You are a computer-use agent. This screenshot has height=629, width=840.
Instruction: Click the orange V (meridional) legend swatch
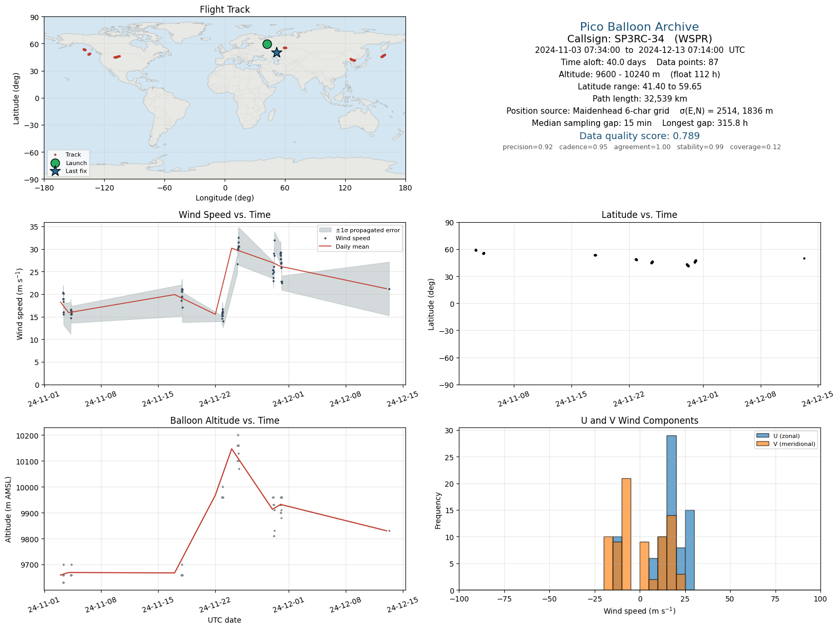(x=762, y=444)
